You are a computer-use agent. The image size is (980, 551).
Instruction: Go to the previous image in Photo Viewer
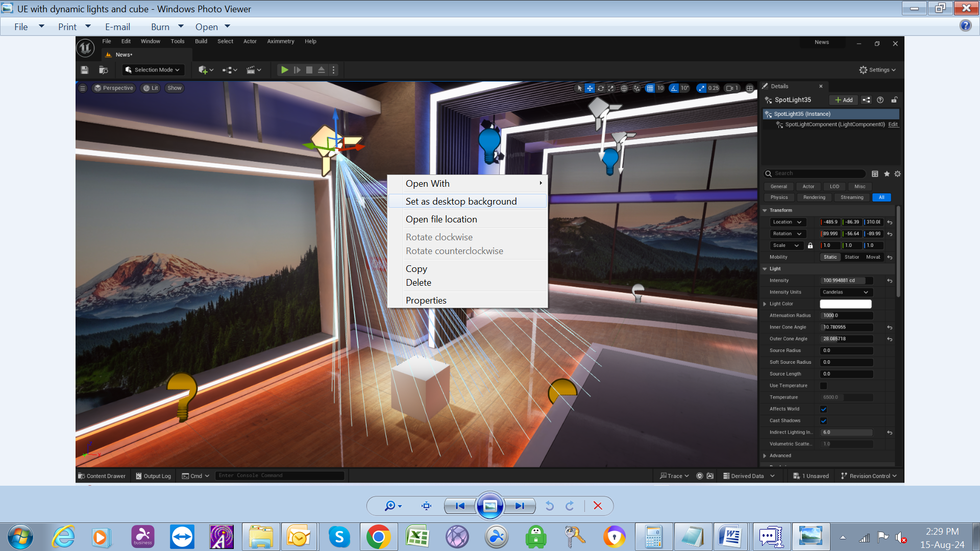click(x=459, y=506)
